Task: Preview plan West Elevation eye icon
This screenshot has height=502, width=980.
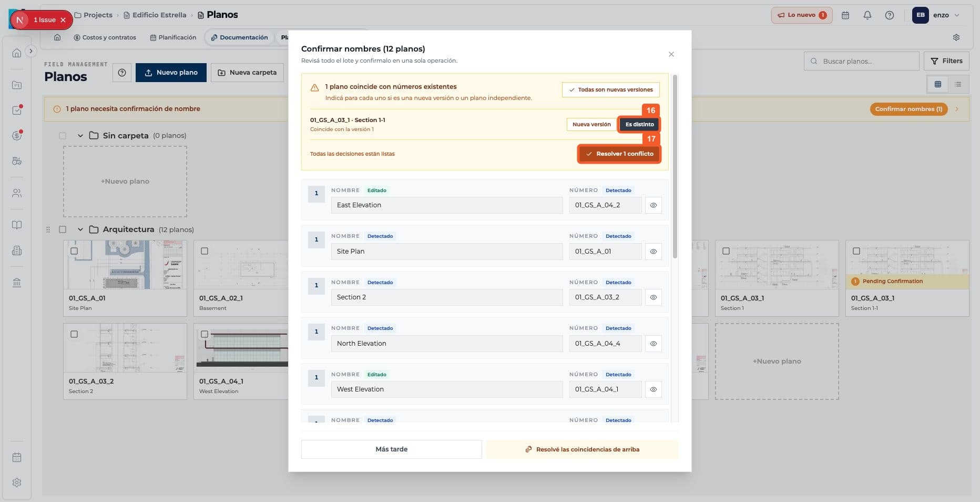Action: pos(654,389)
